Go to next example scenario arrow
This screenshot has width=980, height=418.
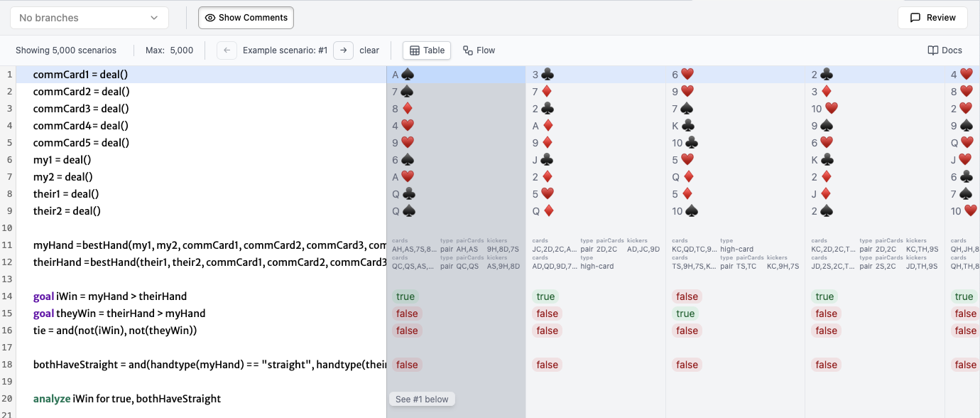tap(343, 50)
